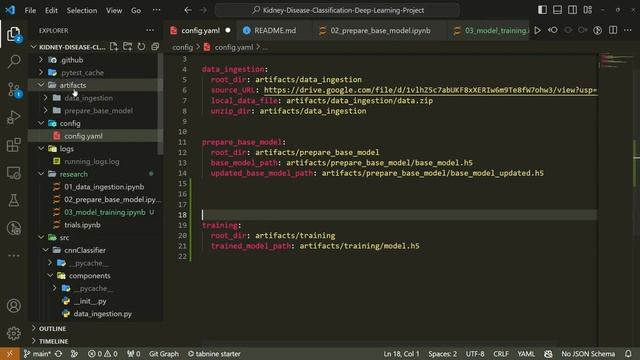Open the File menu
This screenshot has height=360, width=640.
(30, 10)
